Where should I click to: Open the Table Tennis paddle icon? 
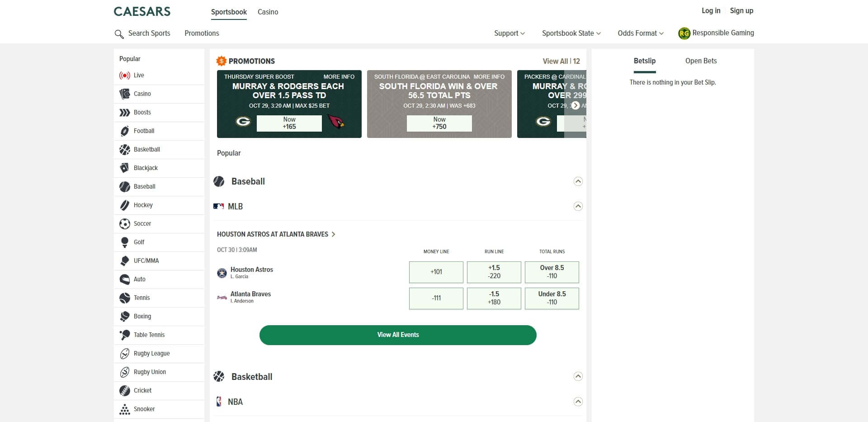coord(124,335)
